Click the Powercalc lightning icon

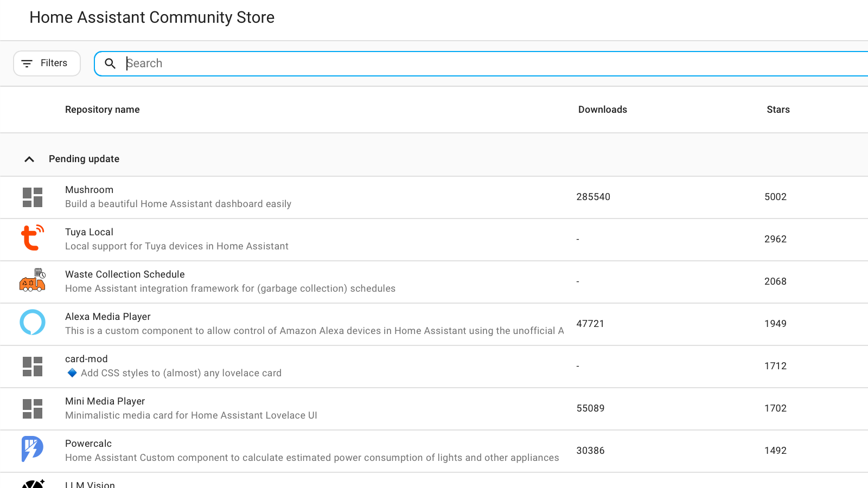(x=33, y=449)
